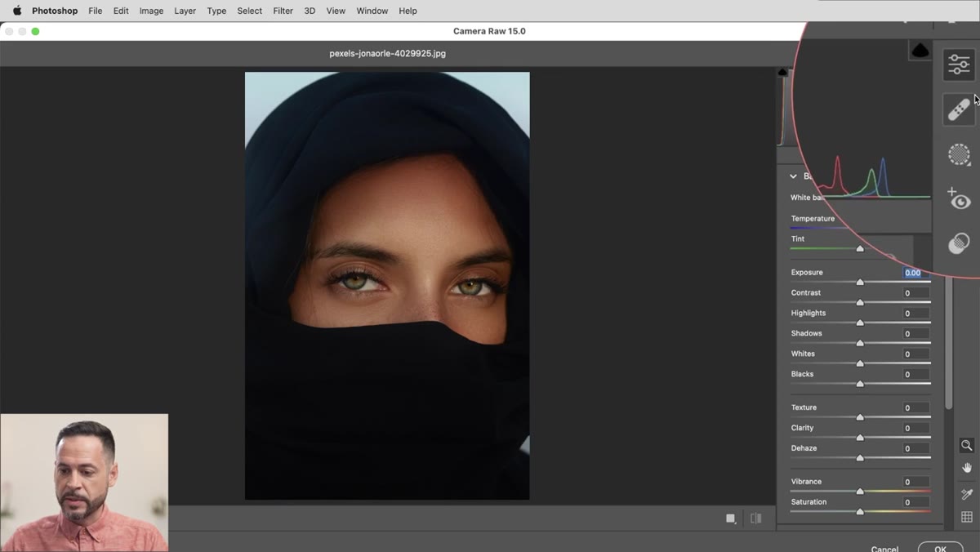The height and width of the screenshot is (552, 980).
Task: Cycle Before/After views button
Action: pyautogui.click(x=731, y=519)
